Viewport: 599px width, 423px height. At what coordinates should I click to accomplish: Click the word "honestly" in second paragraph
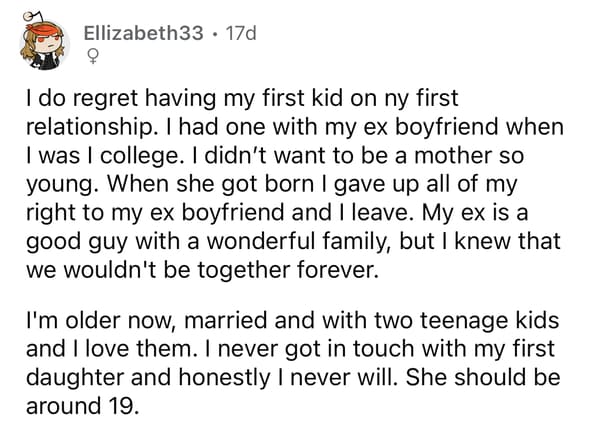click(x=224, y=377)
